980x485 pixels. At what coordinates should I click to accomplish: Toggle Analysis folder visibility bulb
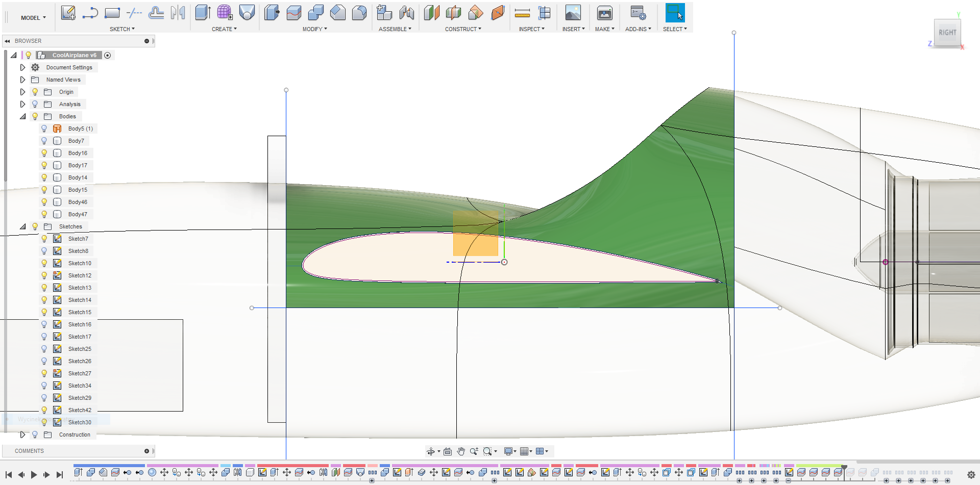35,104
